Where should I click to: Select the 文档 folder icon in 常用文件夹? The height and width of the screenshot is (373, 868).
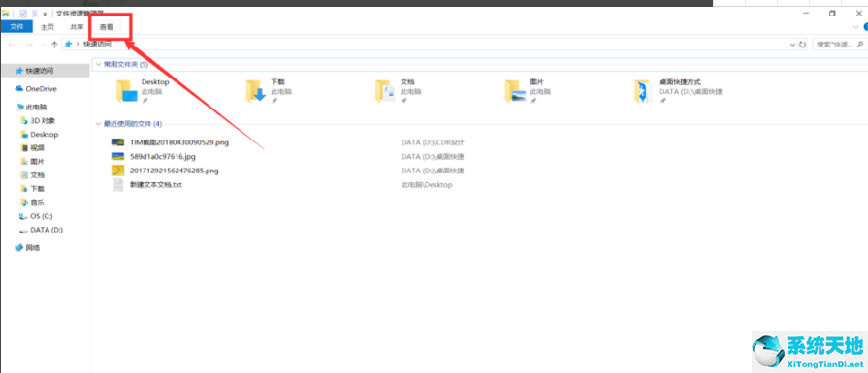pos(385,92)
